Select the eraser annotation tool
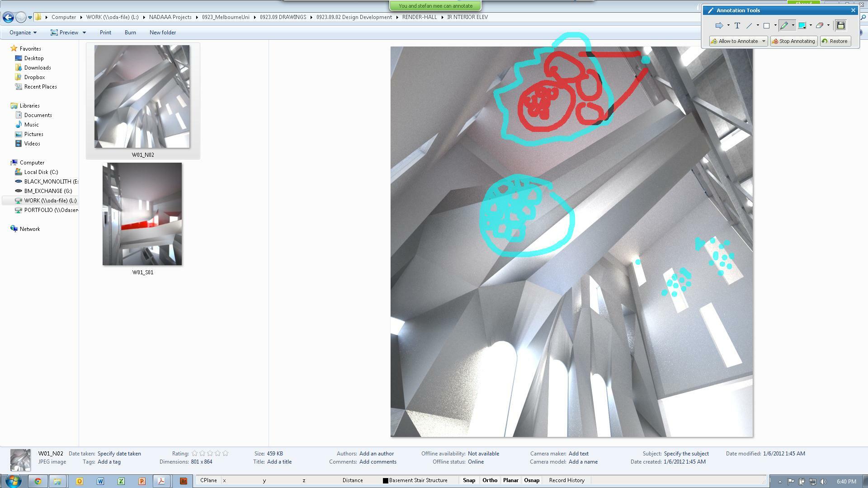The image size is (868, 488). coord(819,26)
